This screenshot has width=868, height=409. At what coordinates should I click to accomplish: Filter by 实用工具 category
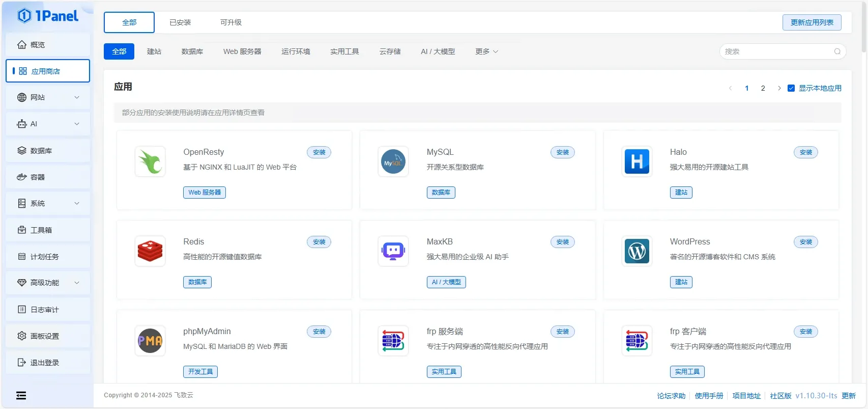[x=344, y=51]
